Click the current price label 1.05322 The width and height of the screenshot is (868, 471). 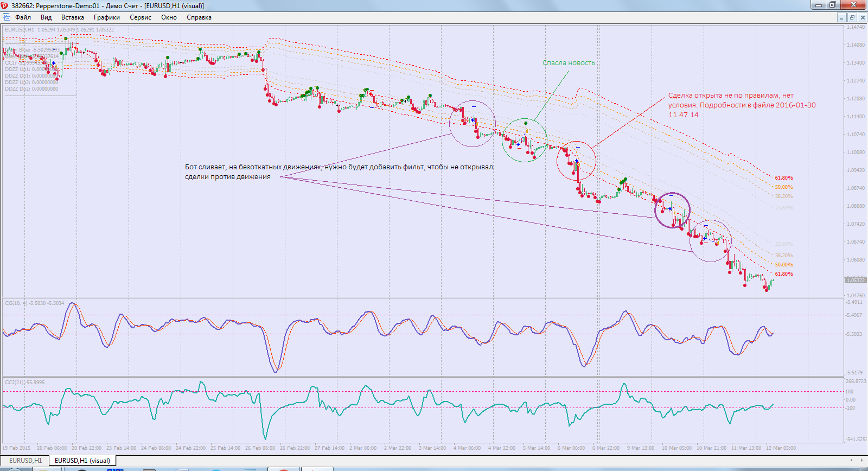pos(856,281)
